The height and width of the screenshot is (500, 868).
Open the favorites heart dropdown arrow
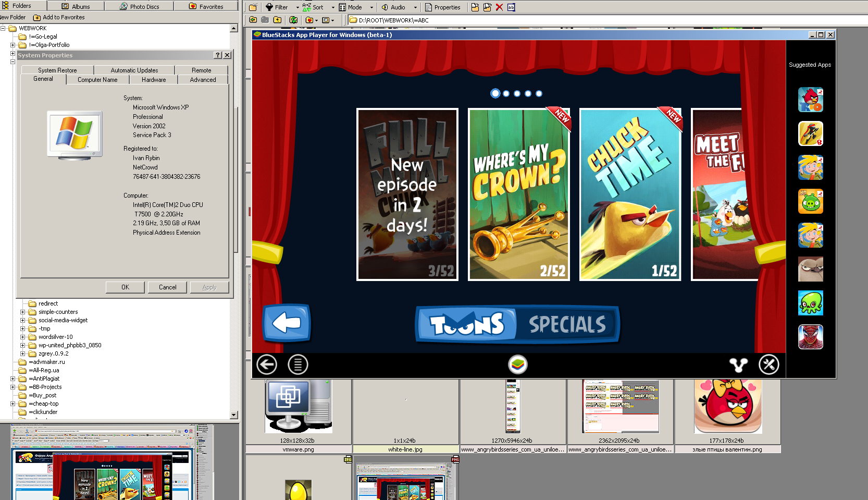tap(316, 20)
